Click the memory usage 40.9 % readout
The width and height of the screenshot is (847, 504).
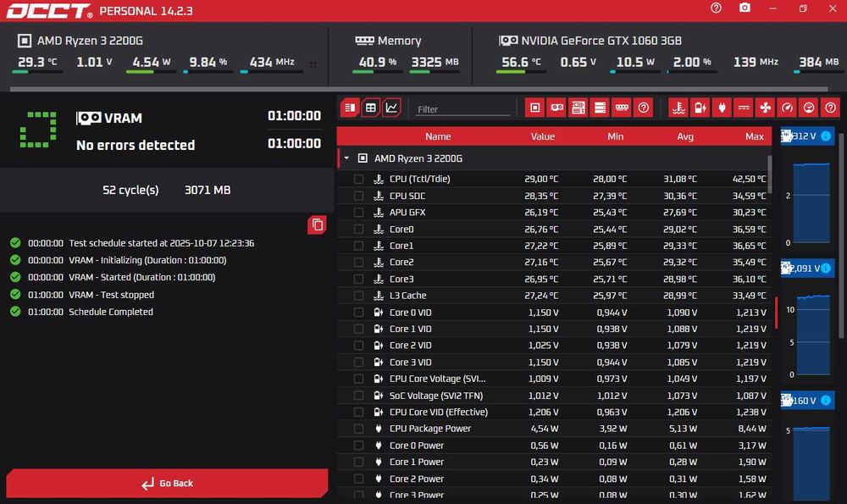click(377, 62)
